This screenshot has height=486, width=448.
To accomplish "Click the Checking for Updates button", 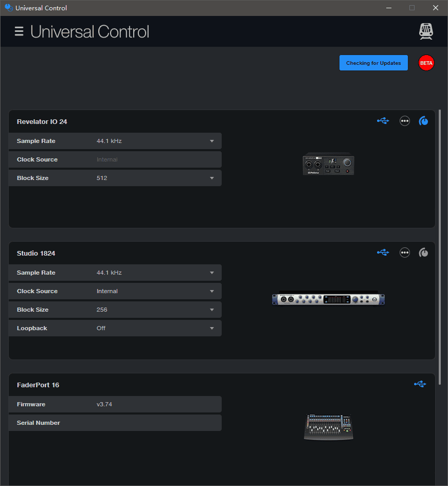I will coord(373,63).
